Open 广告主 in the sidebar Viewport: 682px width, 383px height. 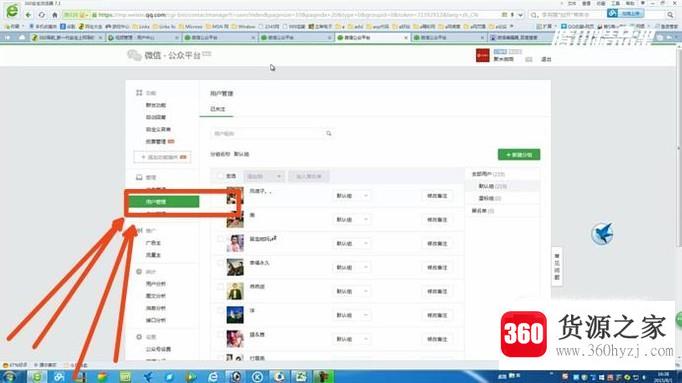tap(153, 243)
